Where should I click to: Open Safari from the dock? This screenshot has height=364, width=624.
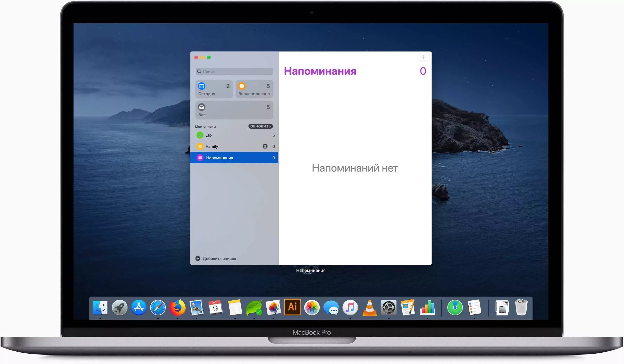[158, 307]
